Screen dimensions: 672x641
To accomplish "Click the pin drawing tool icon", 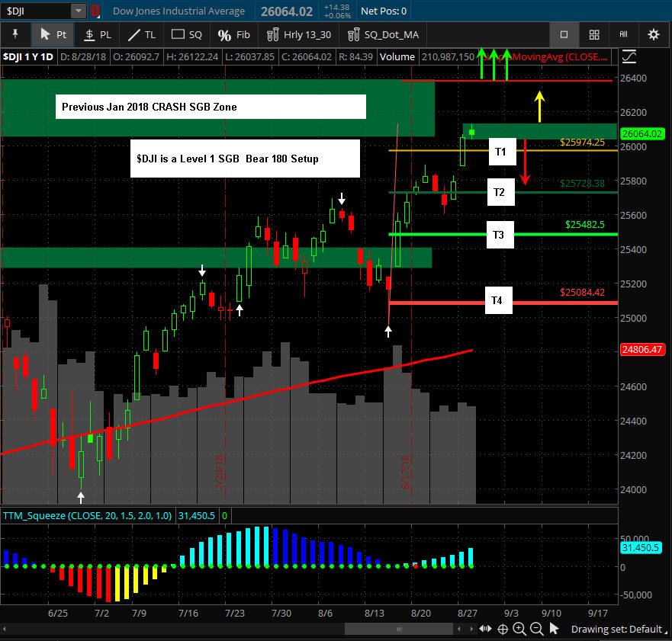I will point(14,34).
